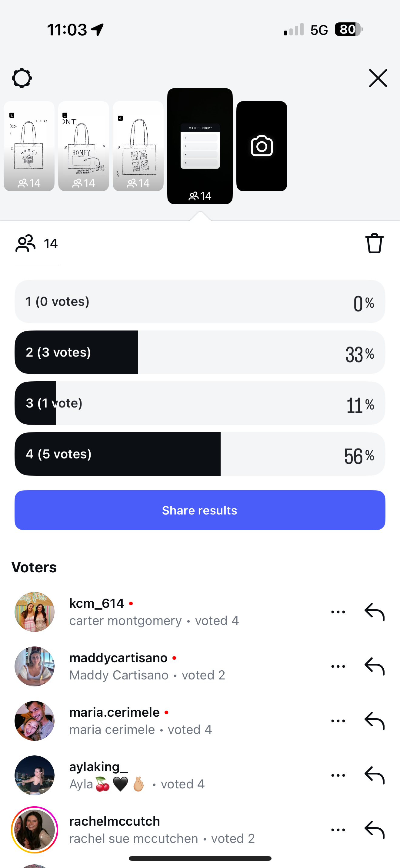Screen dimensions: 400x868
Task: Reply to kcm_614 with arrow icon
Action: point(374,612)
